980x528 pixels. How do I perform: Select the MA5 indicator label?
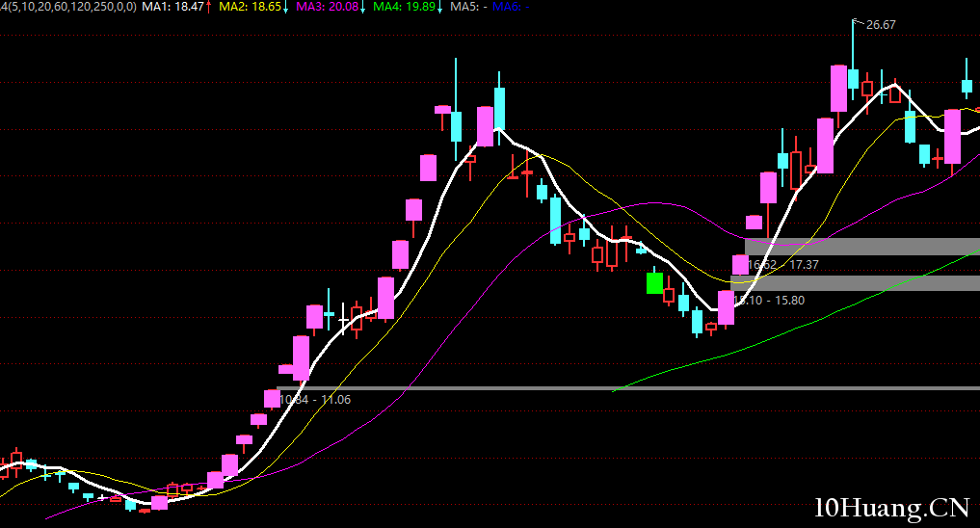(466, 7)
